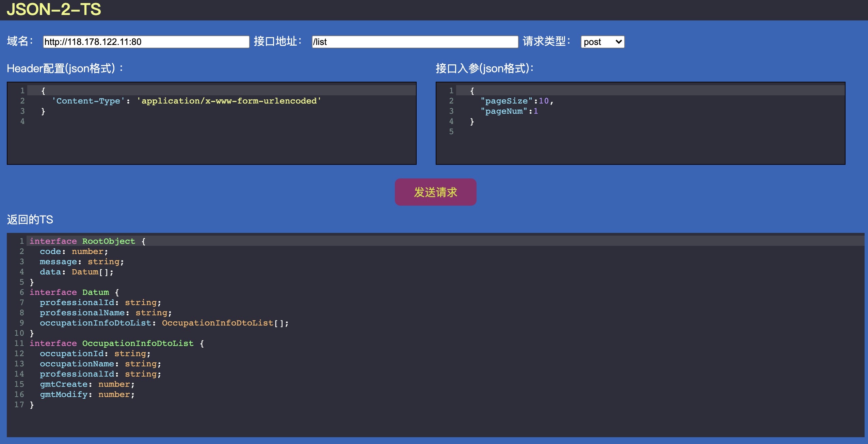Open the post request type dropdown
Screen dimensions: 868x444
point(602,42)
